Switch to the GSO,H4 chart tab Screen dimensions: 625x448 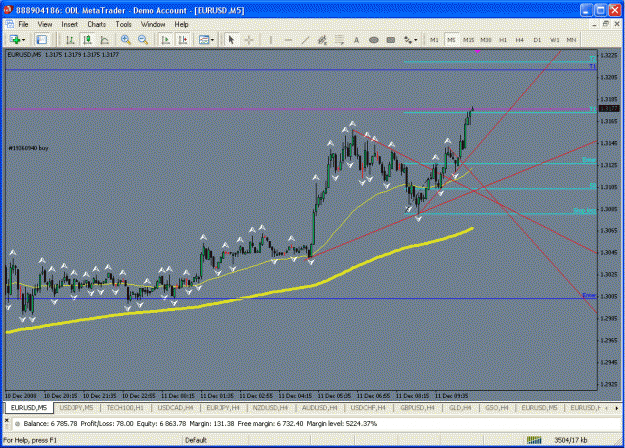point(497,408)
